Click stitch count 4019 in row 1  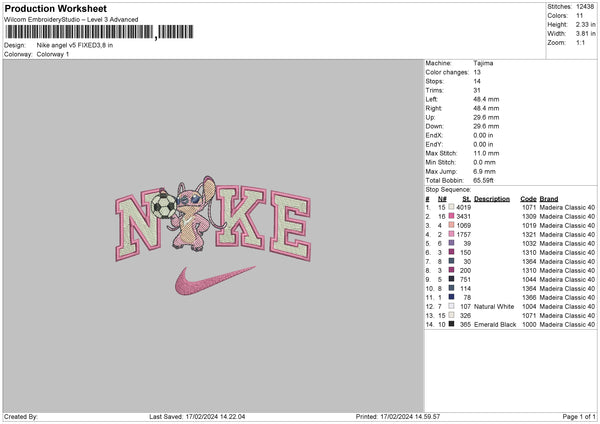tap(463, 207)
